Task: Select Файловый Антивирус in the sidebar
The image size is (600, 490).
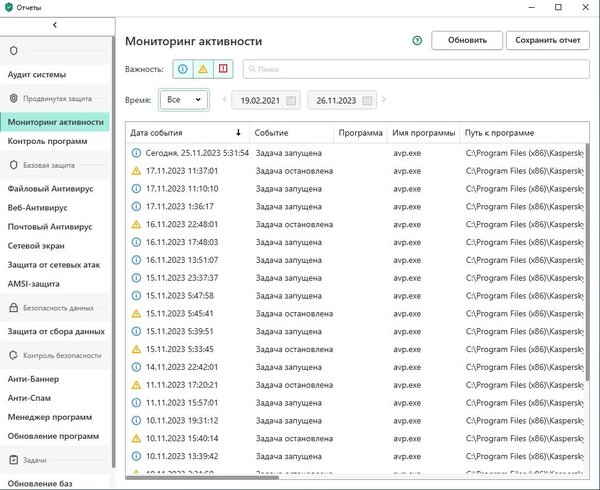Action: pos(51,188)
